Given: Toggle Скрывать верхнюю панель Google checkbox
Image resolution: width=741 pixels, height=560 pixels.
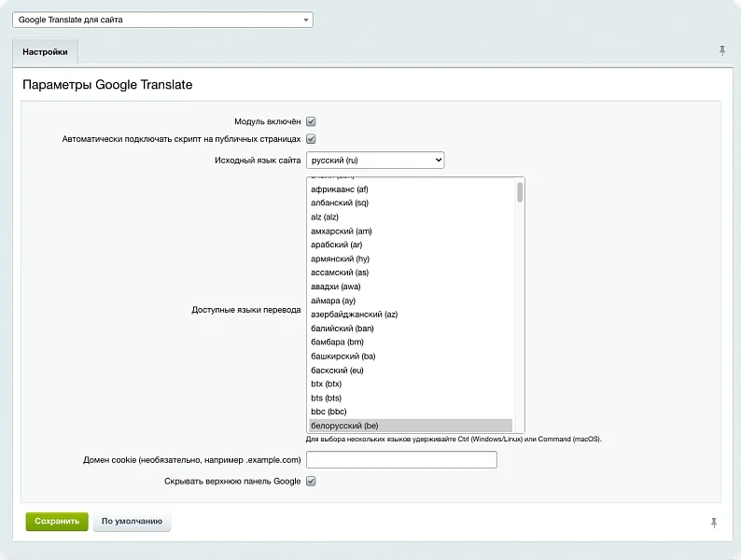Looking at the screenshot, I should coord(311,481).
